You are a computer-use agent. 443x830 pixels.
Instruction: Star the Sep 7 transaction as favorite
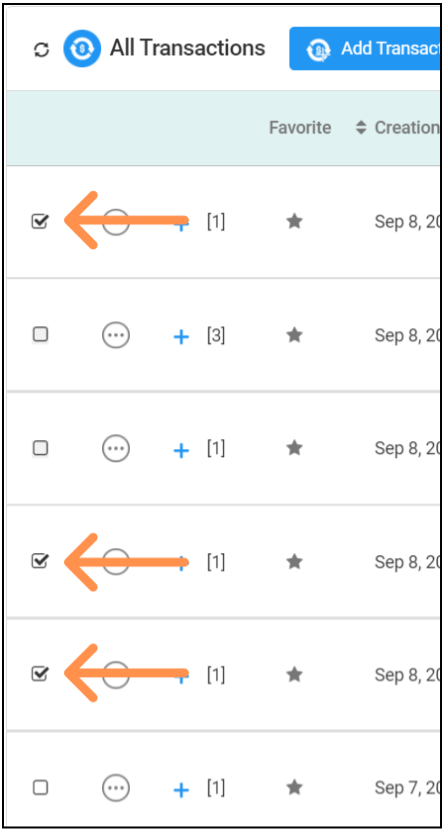[x=294, y=788]
